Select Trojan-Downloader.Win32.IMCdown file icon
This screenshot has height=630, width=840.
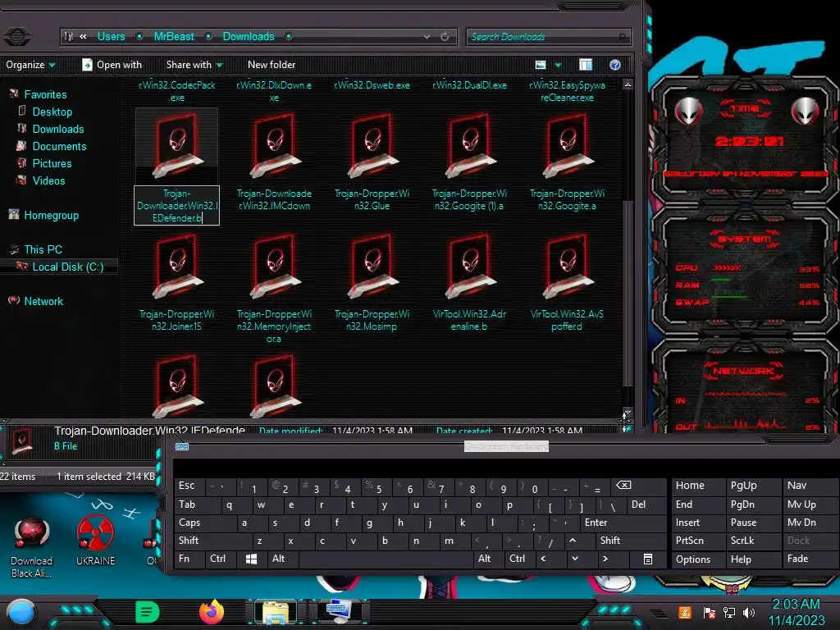(274, 146)
